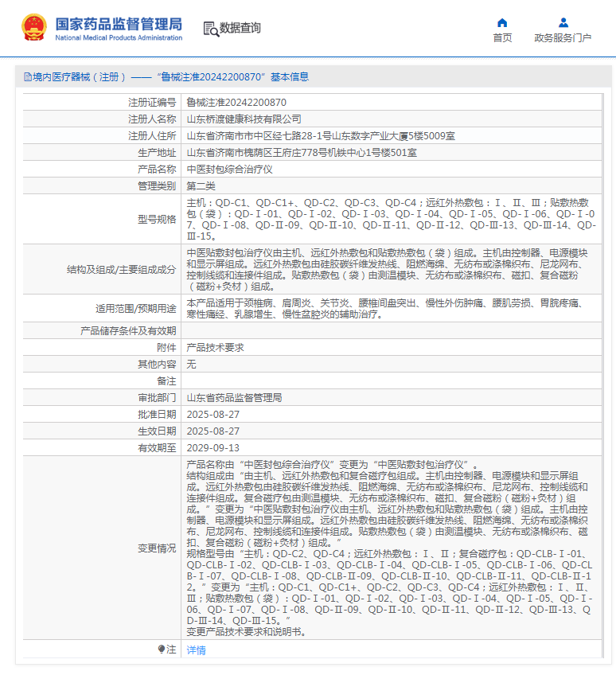This screenshot has height=675, width=616.
Task: Click the 无 value for 其他内容
Action: click(x=191, y=365)
